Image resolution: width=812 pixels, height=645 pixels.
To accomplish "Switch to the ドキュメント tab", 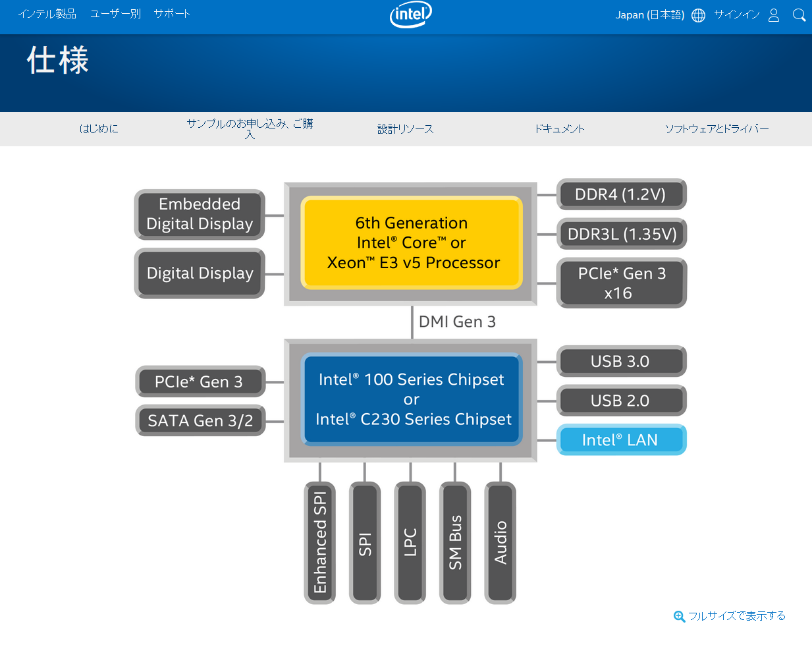I will pyautogui.click(x=559, y=128).
